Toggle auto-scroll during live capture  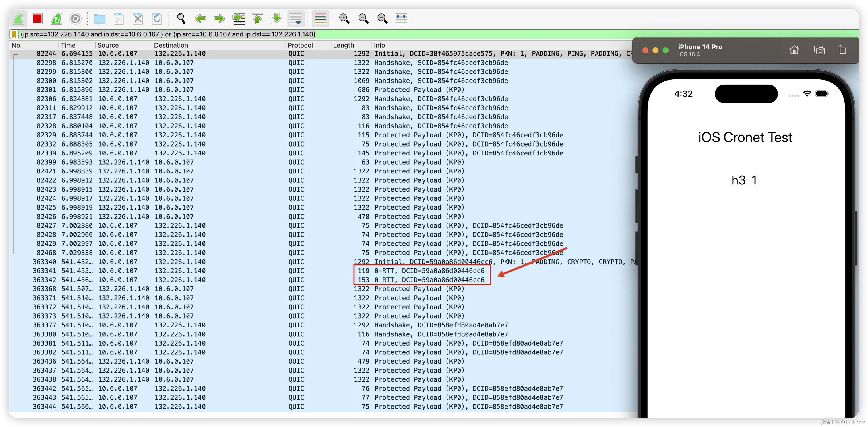coord(296,19)
